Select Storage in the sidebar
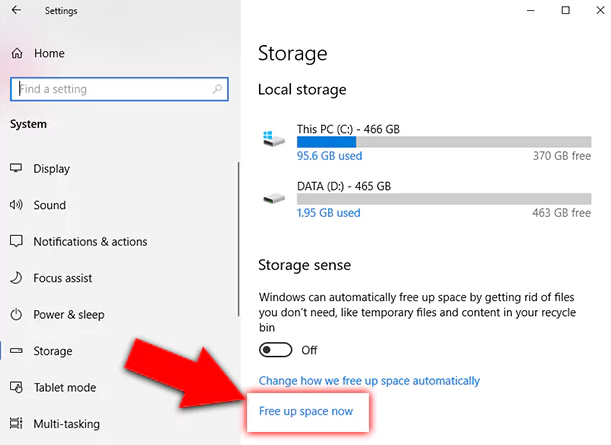 point(53,351)
